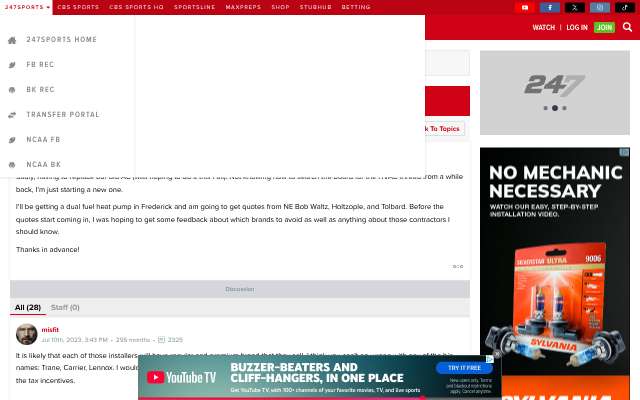Viewport: 640px width, 400px height.
Task: Open the Facebook social icon
Action: (550, 7)
